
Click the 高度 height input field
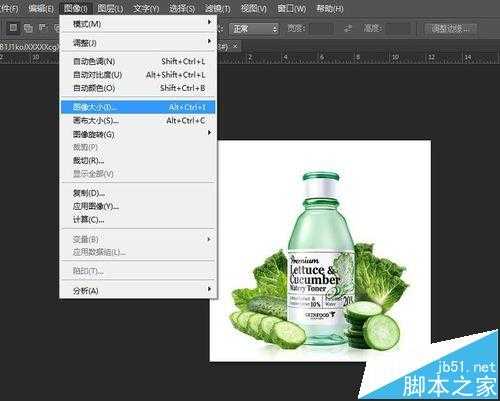398,28
